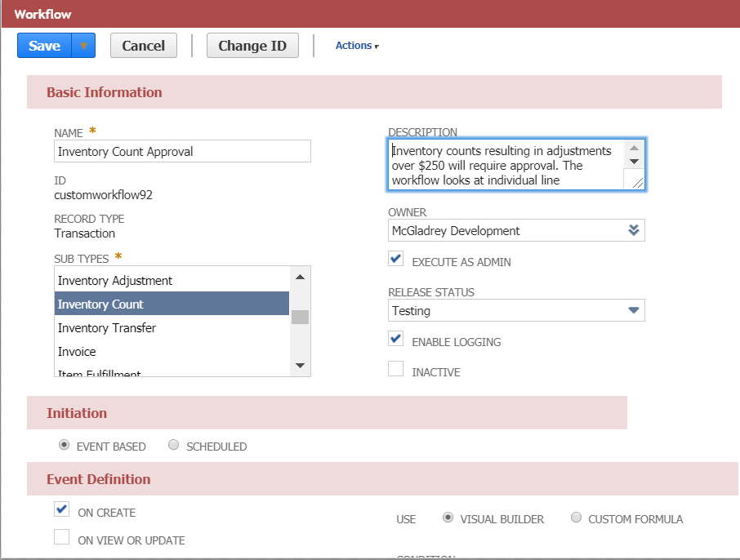
Task: Select the Scheduled radio button
Action: [x=173, y=446]
